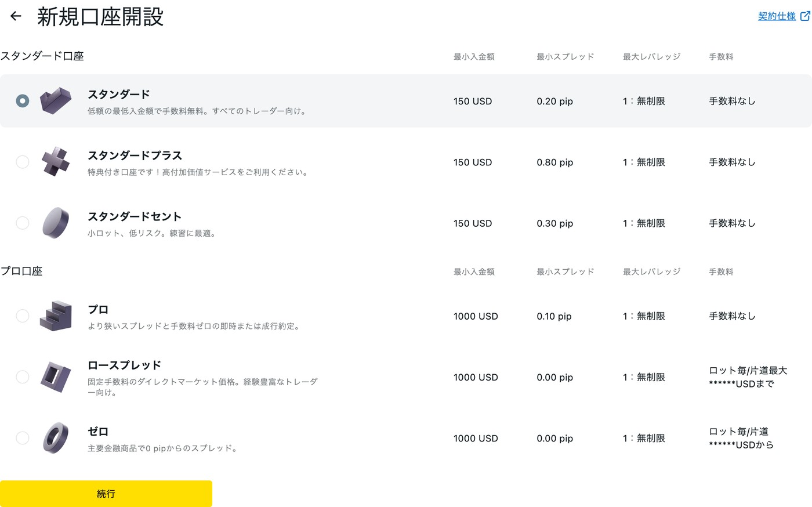Click the スタンダードプラス account title
This screenshot has height=507, width=812.
click(135, 155)
